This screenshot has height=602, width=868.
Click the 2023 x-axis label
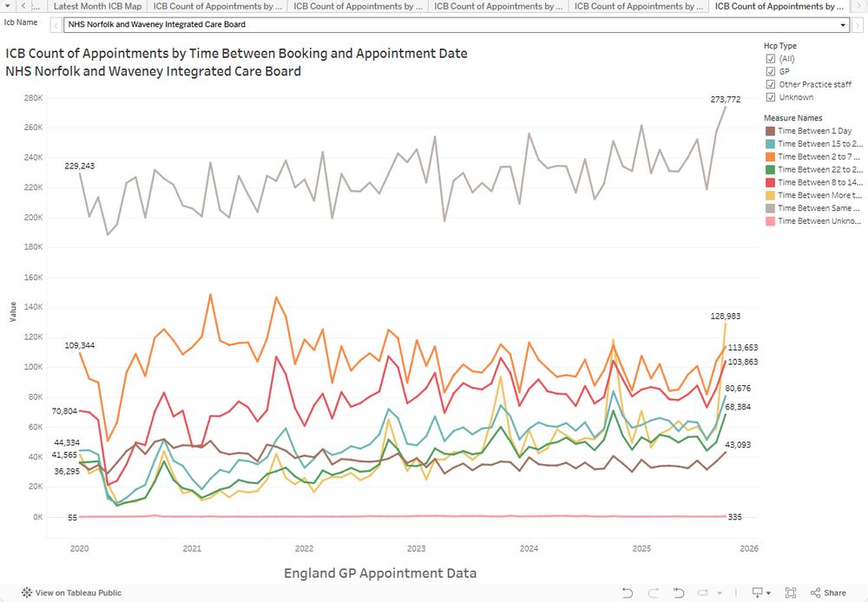pos(417,548)
